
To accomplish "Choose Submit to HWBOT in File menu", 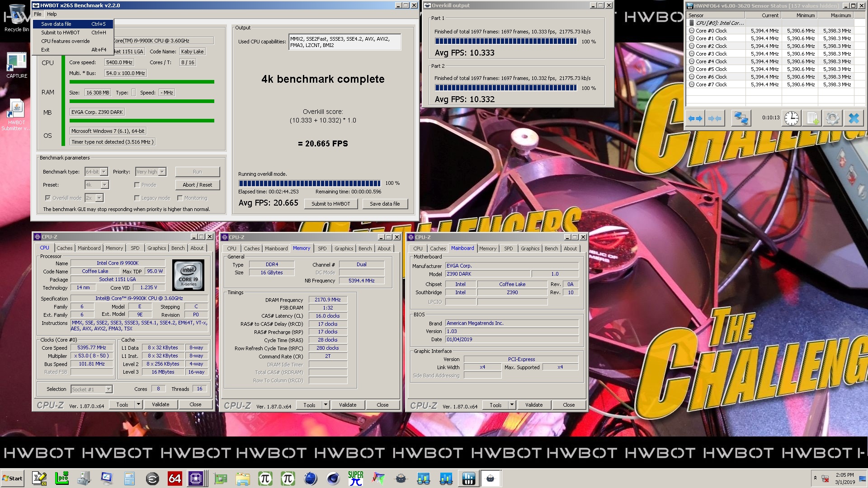I will (73, 33).
